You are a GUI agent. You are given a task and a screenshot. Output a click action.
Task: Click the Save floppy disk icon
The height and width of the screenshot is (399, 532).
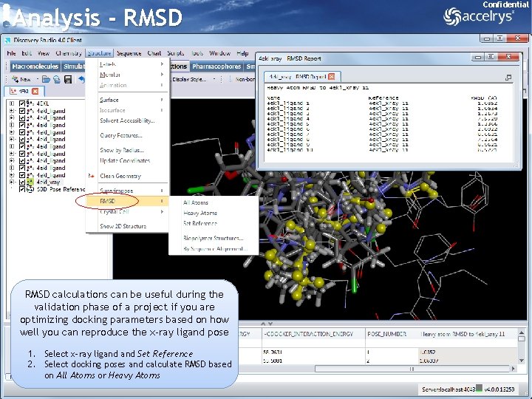(68, 79)
